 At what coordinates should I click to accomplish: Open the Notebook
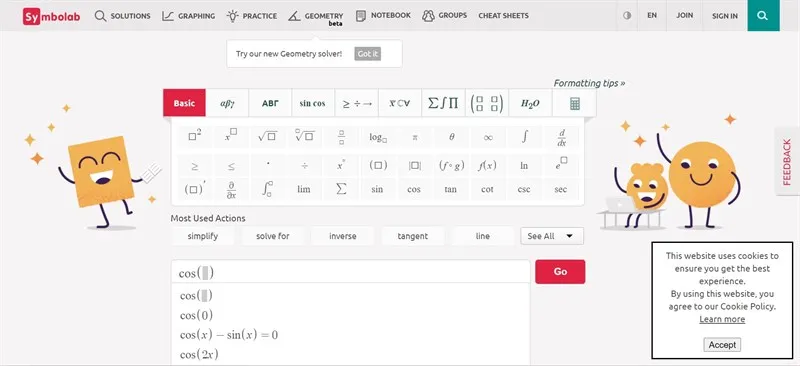click(x=383, y=15)
